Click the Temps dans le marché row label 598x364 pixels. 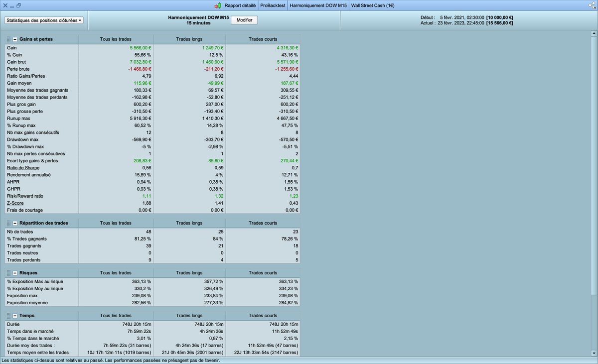[30, 331]
